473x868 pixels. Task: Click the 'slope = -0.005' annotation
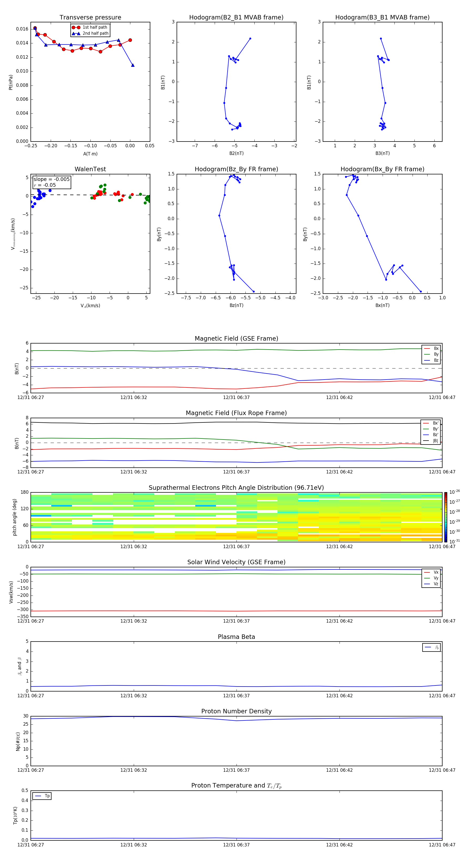click(x=52, y=179)
